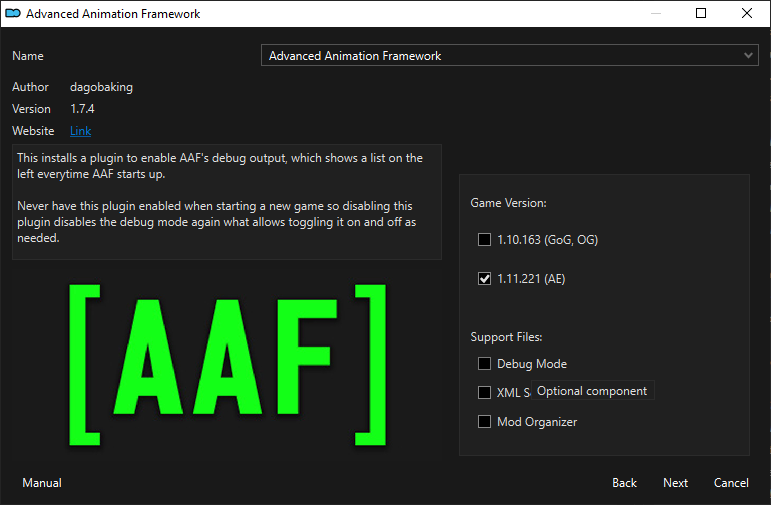Uncheck the 1.11.221 (AE) game version box
Image resolution: width=771 pixels, height=505 pixels.
(x=484, y=279)
